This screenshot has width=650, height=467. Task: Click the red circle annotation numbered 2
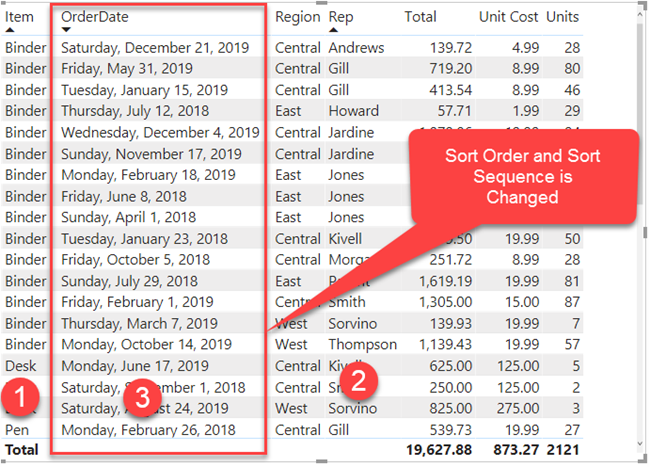tap(359, 380)
